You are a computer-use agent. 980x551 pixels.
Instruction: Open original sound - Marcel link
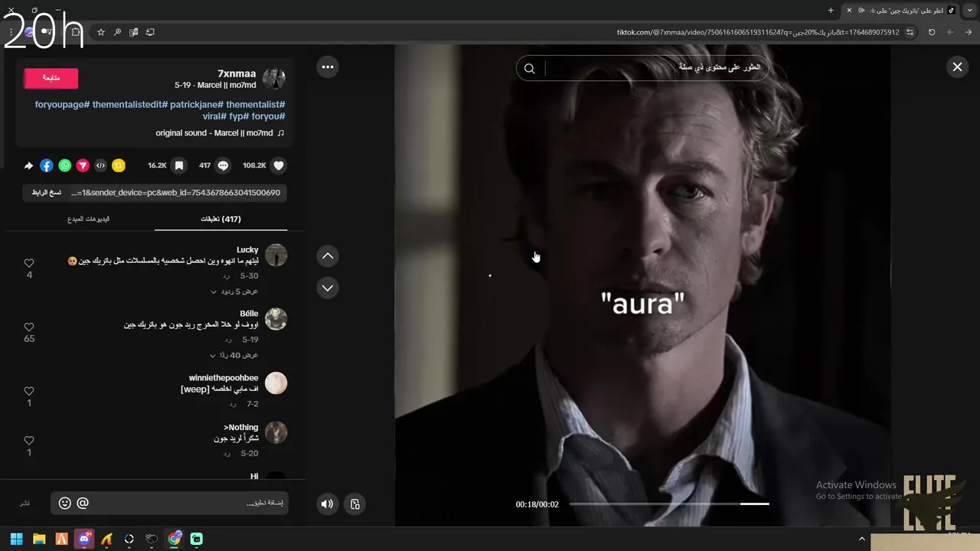click(x=220, y=133)
